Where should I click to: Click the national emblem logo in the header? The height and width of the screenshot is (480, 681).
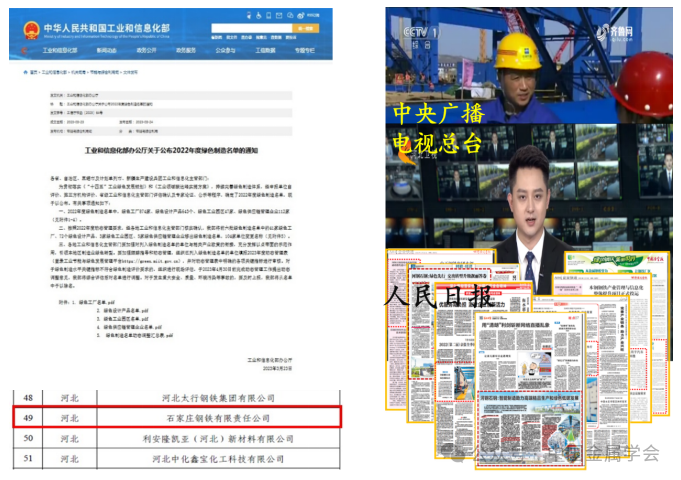pyautogui.click(x=31, y=30)
